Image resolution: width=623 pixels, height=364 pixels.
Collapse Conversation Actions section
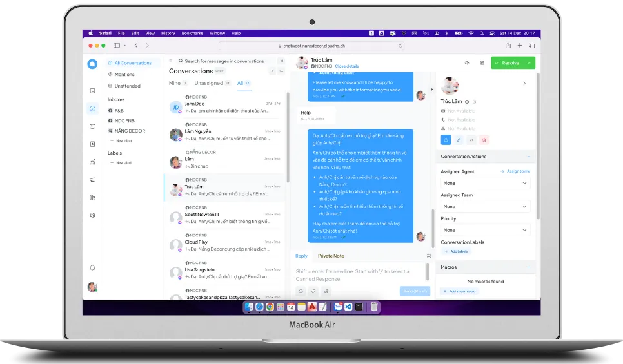[528, 157]
